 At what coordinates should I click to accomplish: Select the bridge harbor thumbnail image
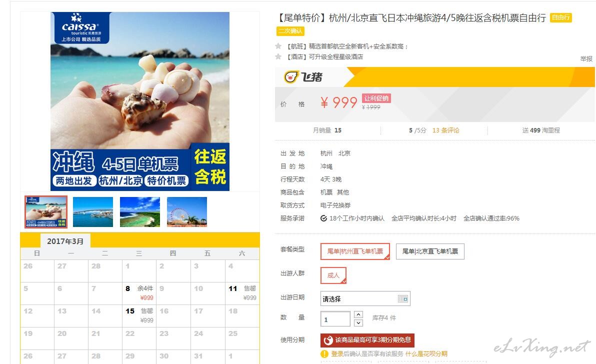92,211
